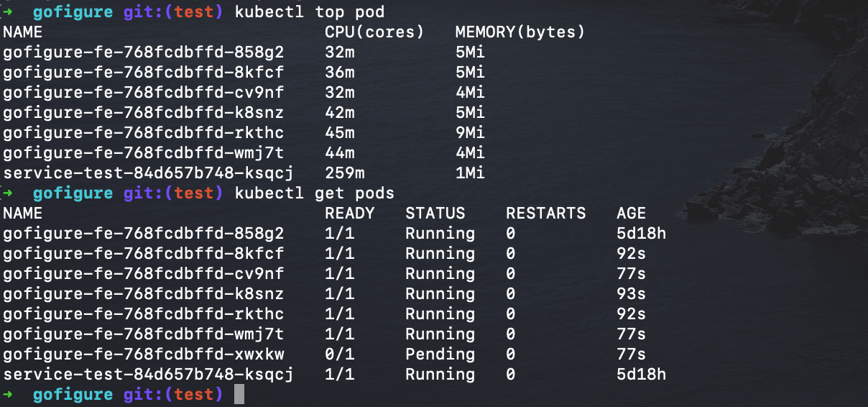Click the 1Mi memory value

pos(470,173)
